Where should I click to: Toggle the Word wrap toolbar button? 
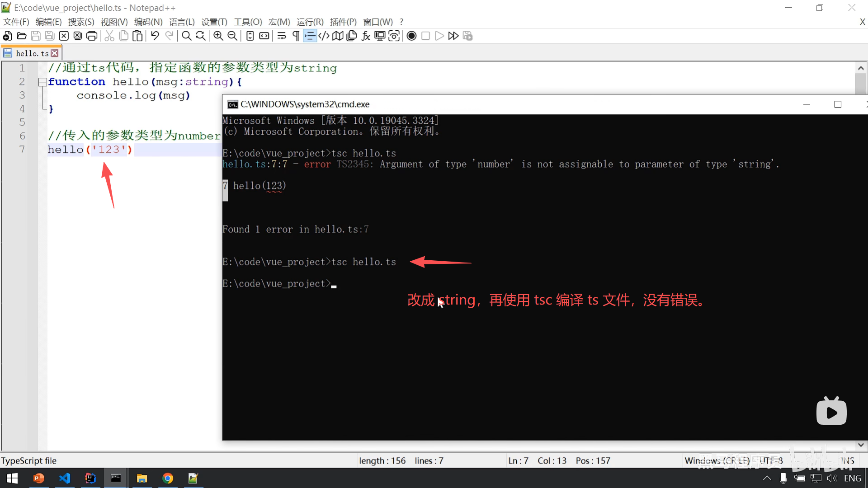click(x=282, y=36)
